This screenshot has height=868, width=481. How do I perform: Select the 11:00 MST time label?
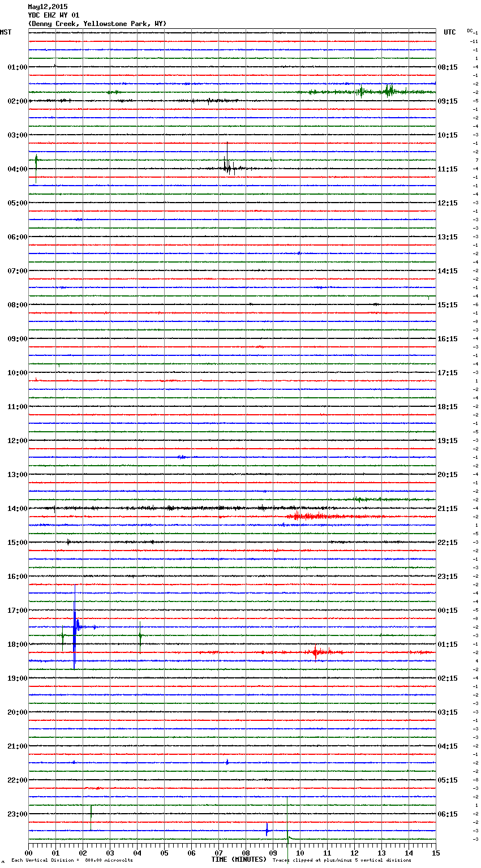17,407
